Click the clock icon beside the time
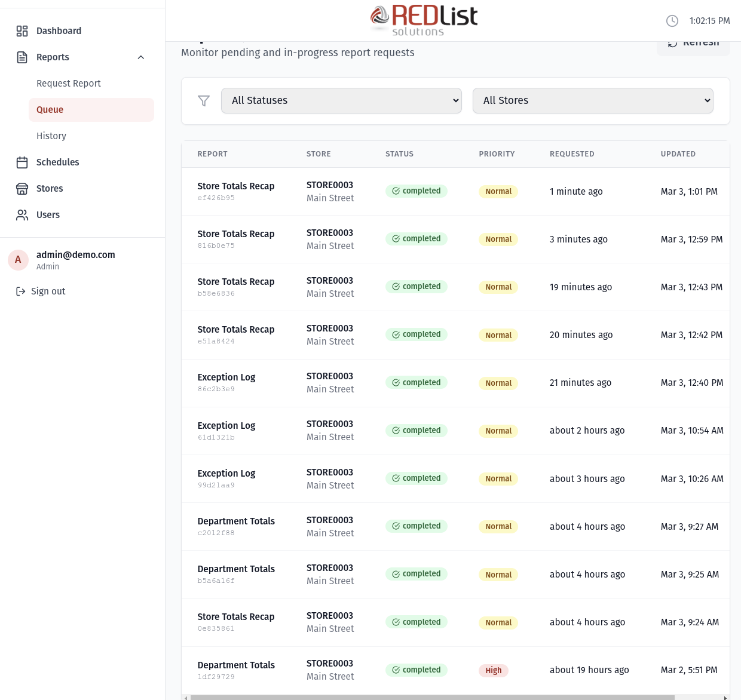The height and width of the screenshot is (700, 741). 672,20
